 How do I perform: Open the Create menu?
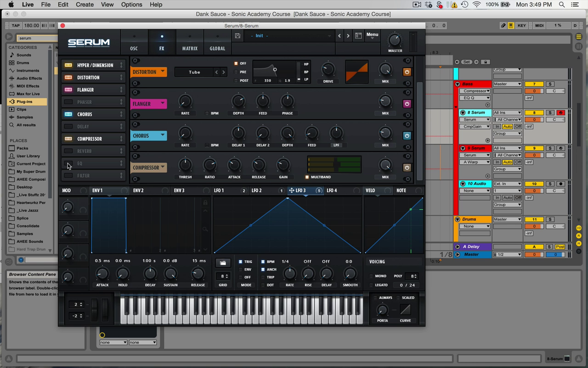(x=85, y=5)
